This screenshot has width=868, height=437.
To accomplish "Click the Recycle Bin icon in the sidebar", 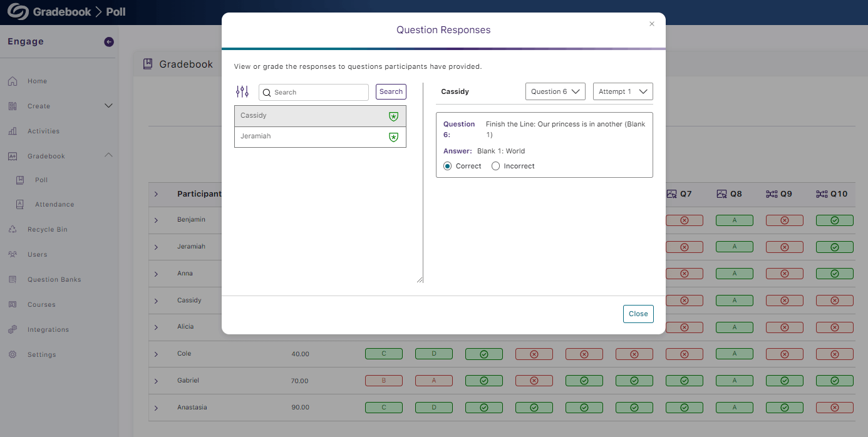I will tap(13, 230).
